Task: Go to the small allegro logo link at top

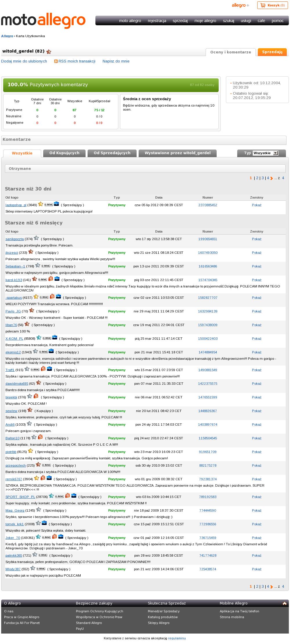Action: tap(240, 5)
